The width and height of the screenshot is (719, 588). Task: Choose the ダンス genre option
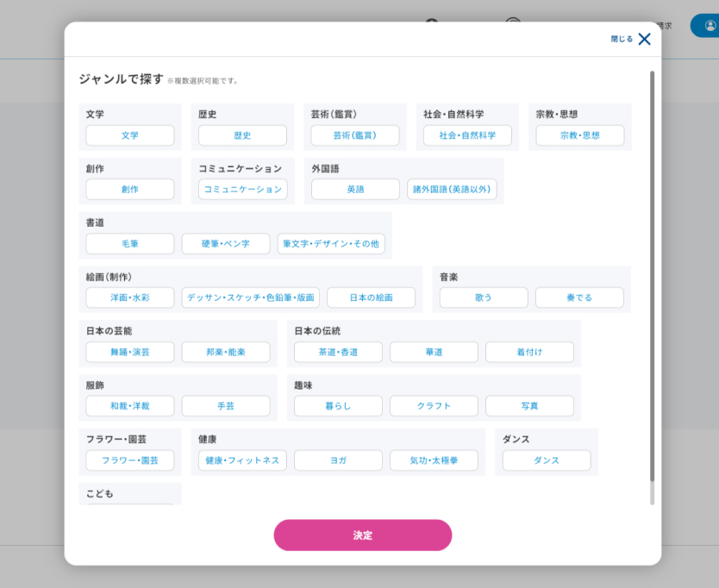[x=547, y=460]
